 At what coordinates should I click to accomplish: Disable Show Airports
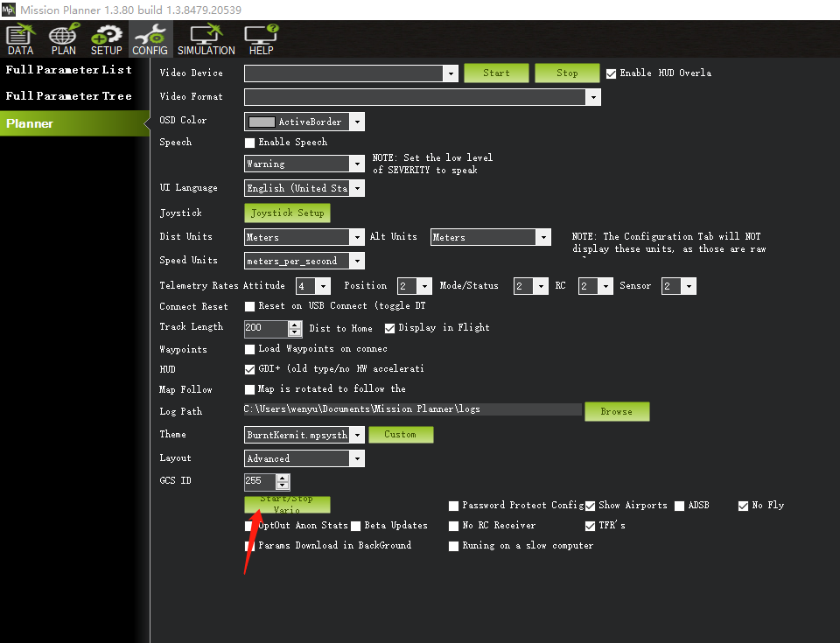point(591,505)
